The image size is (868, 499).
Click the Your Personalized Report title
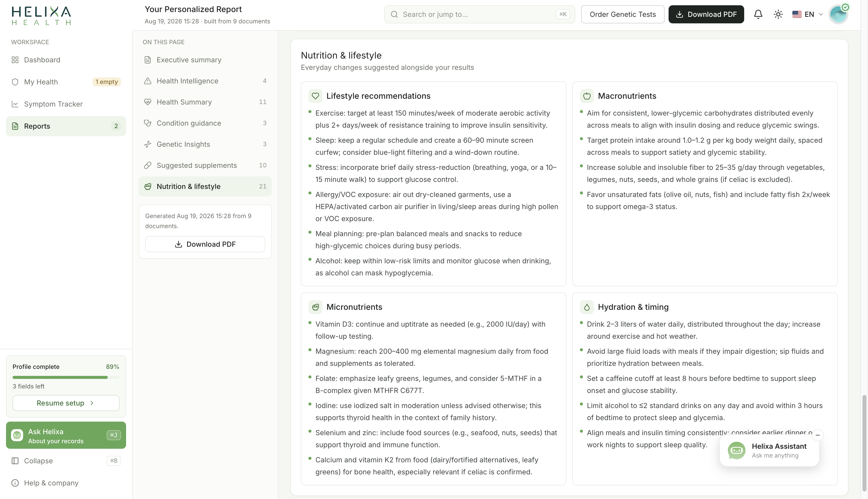(193, 9)
